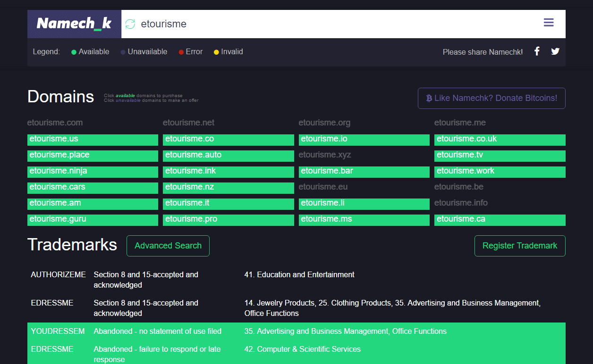Click the Namechk logo

[x=74, y=24]
